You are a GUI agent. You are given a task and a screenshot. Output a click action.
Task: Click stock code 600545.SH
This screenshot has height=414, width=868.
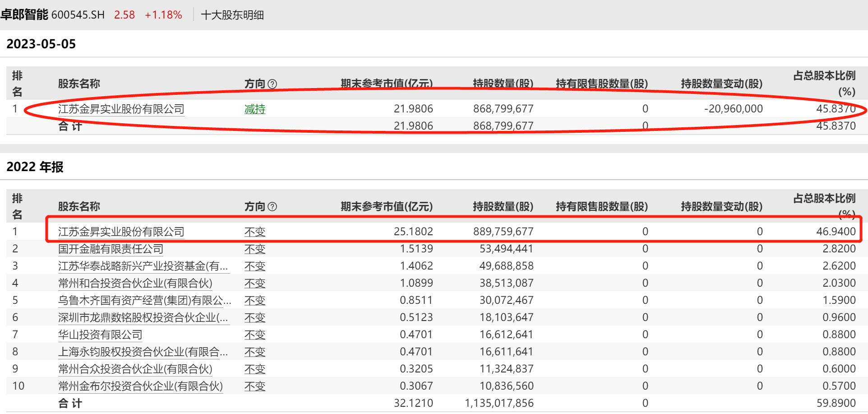[78, 15]
